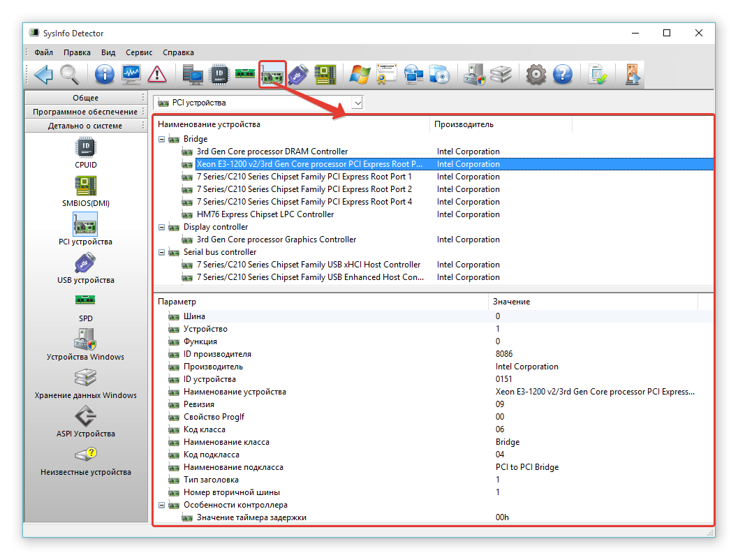The height and width of the screenshot is (560, 738).
Task: Click the red warning triangle toolbar icon
Action: 157,74
